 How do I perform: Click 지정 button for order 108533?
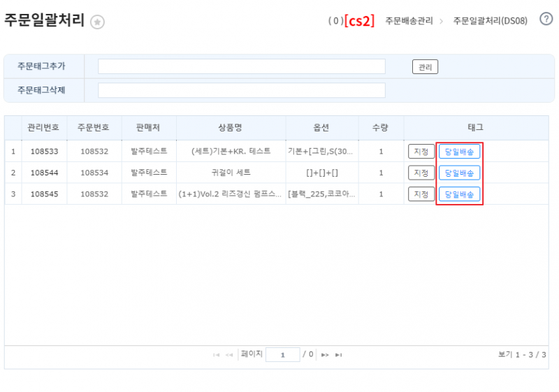click(421, 152)
